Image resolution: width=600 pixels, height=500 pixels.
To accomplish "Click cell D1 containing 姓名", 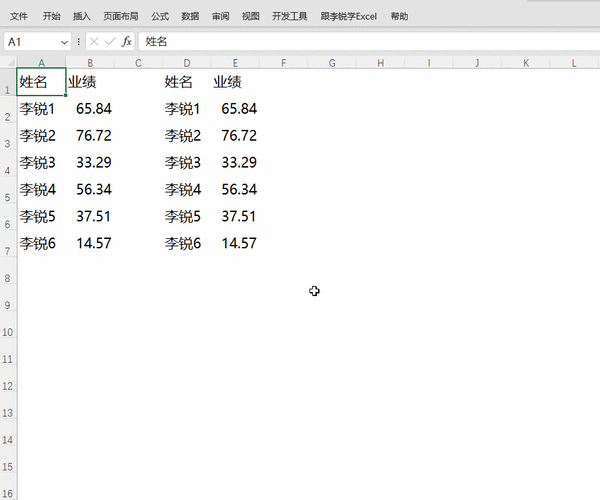I will coord(187,82).
